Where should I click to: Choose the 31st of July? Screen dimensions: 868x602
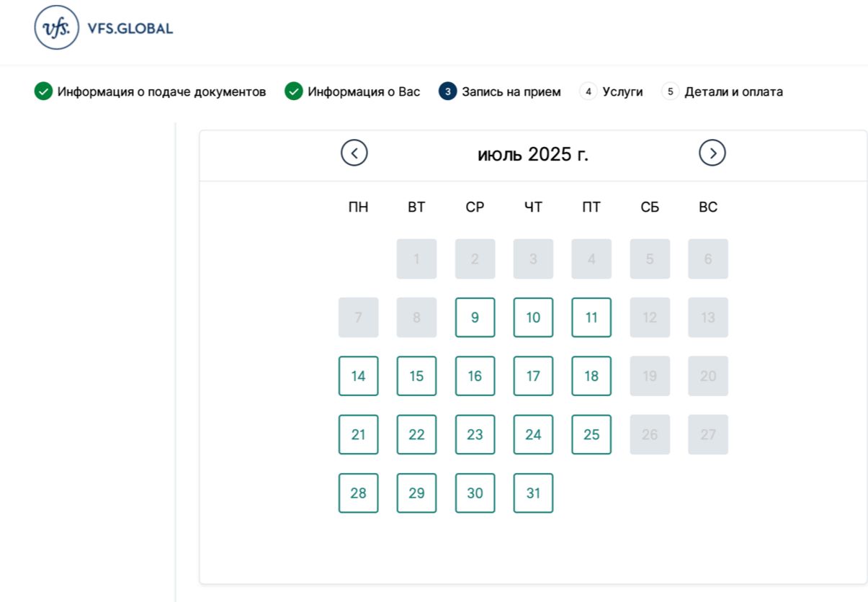click(533, 493)
